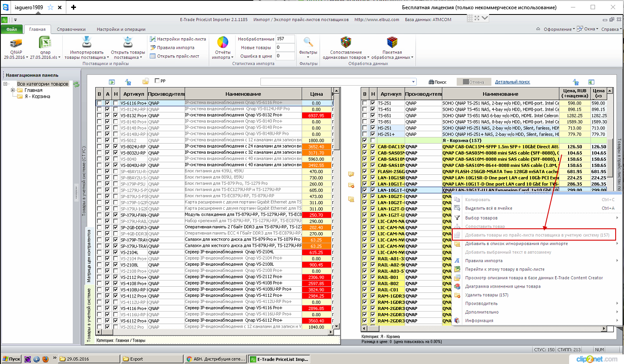Image resolution: width=624 pixels, height=364 pixels.
Task: Open the 29.05.2016 folder from taskbar
Action: (89, 359)
